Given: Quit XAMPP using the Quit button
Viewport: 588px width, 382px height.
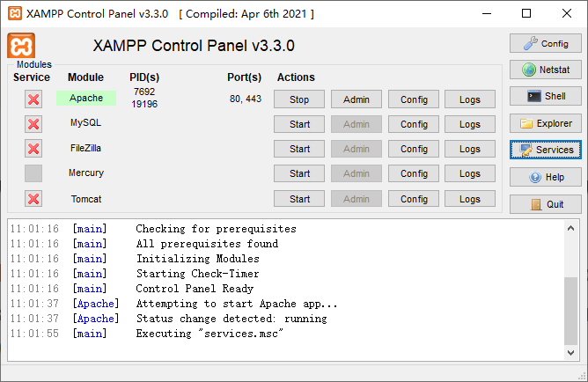Looking at the screenshot, I should click(545, 204).
